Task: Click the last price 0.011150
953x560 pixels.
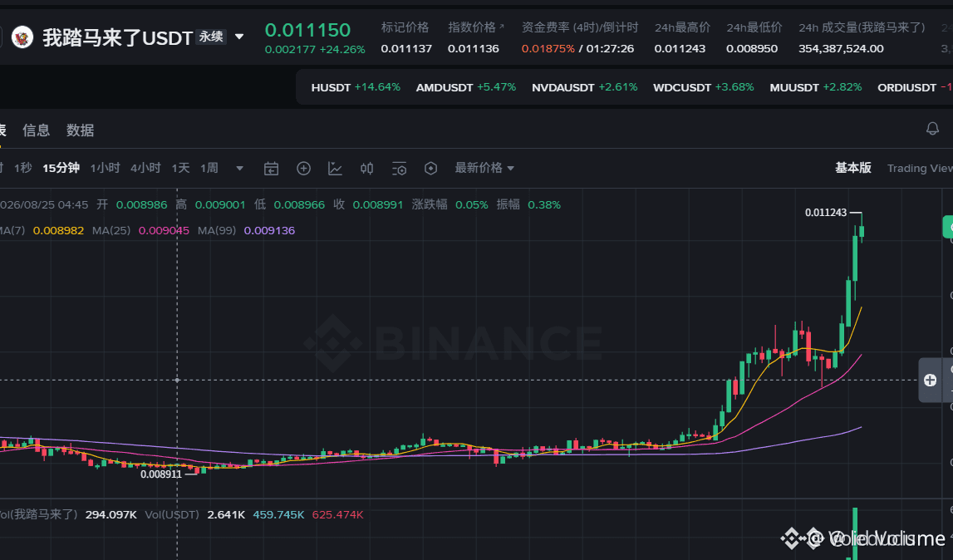Action: [x=307, y=30]
